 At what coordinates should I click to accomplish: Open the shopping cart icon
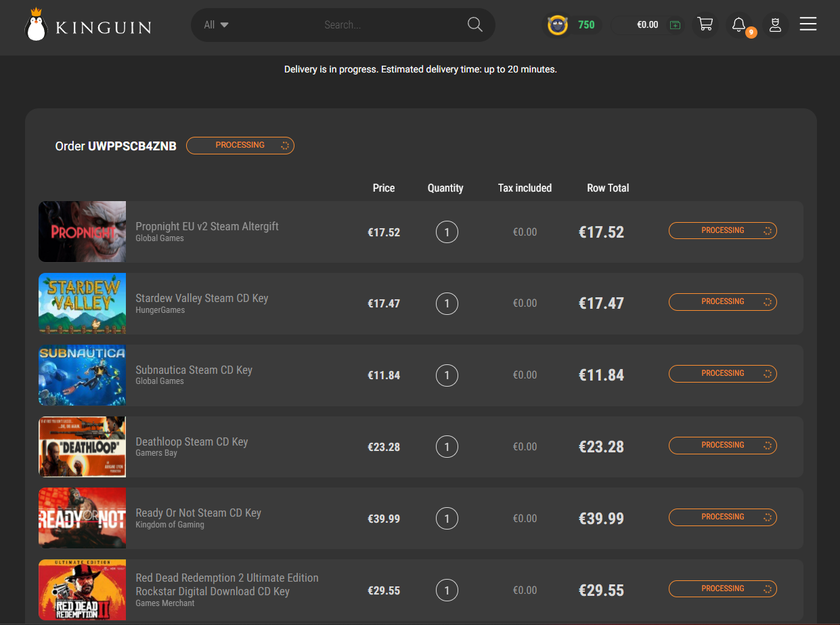click(x=705, y=24)
